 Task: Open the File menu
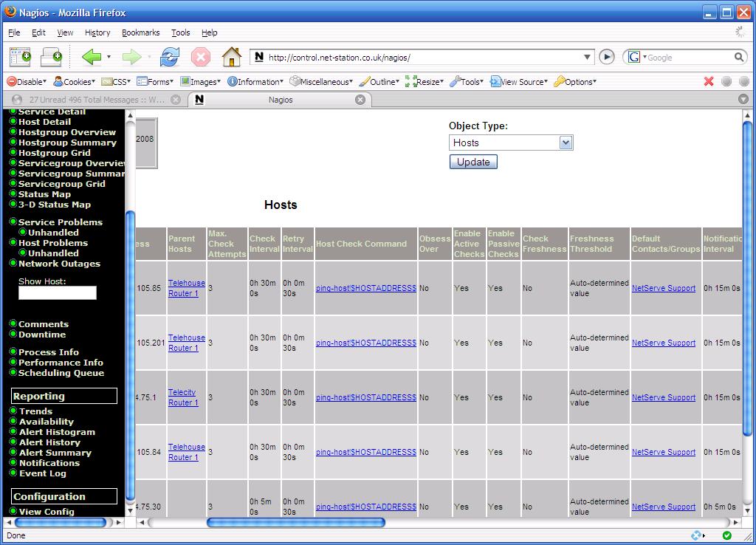(14, 32)
